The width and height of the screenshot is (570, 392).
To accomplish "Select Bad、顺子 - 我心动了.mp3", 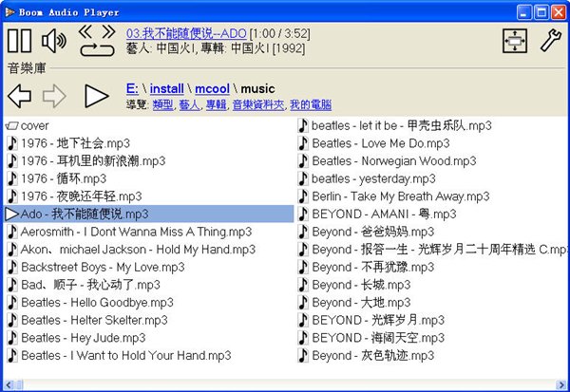I will [84, 285].
